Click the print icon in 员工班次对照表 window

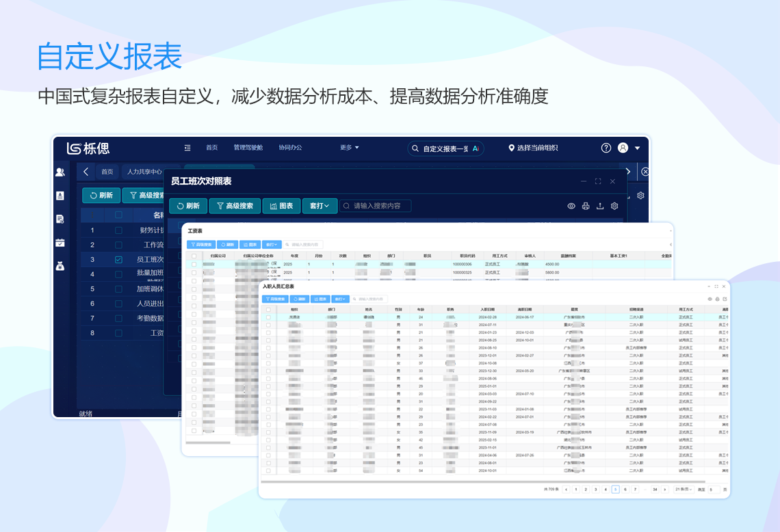(x=586, y=206)
